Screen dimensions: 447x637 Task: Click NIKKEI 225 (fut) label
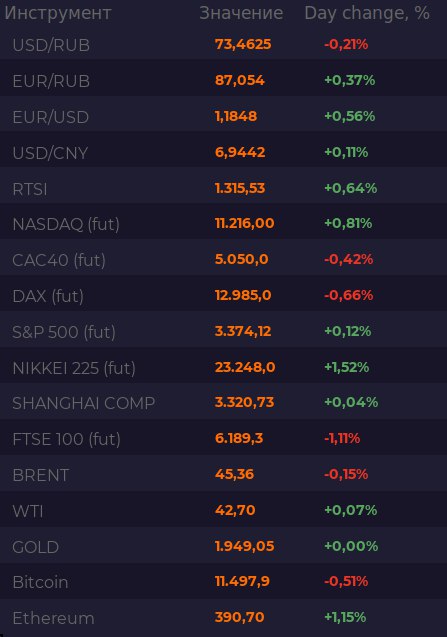click(x=74, y=368)
